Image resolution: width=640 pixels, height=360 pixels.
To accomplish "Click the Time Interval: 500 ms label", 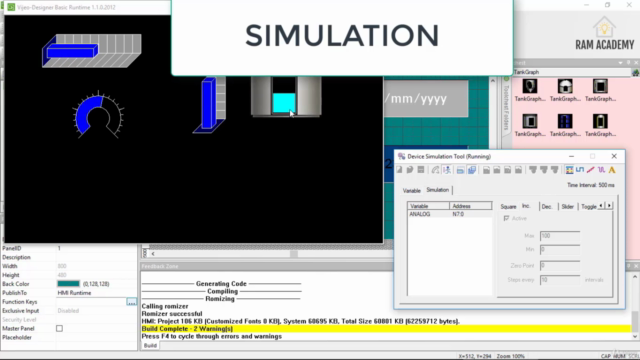I will tap(591, 185).
